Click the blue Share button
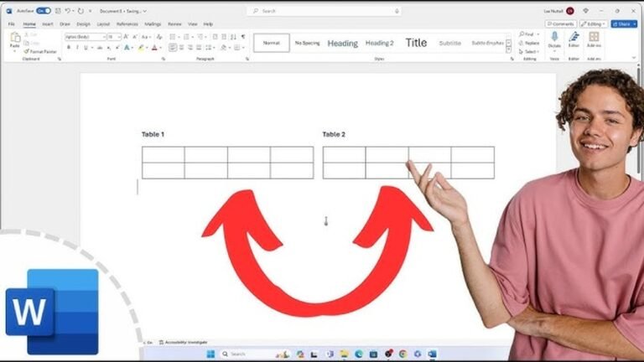 pos(624,24)
